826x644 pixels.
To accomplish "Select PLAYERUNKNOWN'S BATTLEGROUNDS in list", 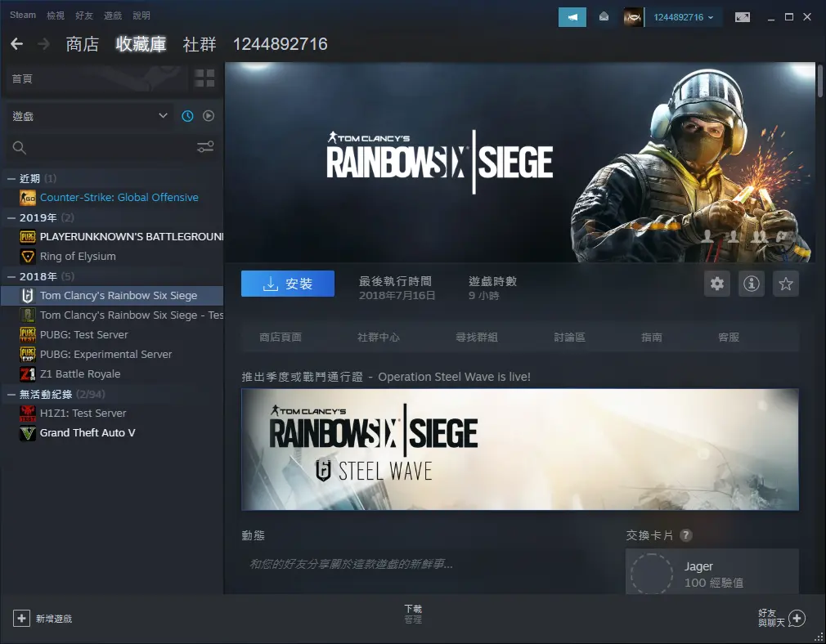I will pos(132,236).
